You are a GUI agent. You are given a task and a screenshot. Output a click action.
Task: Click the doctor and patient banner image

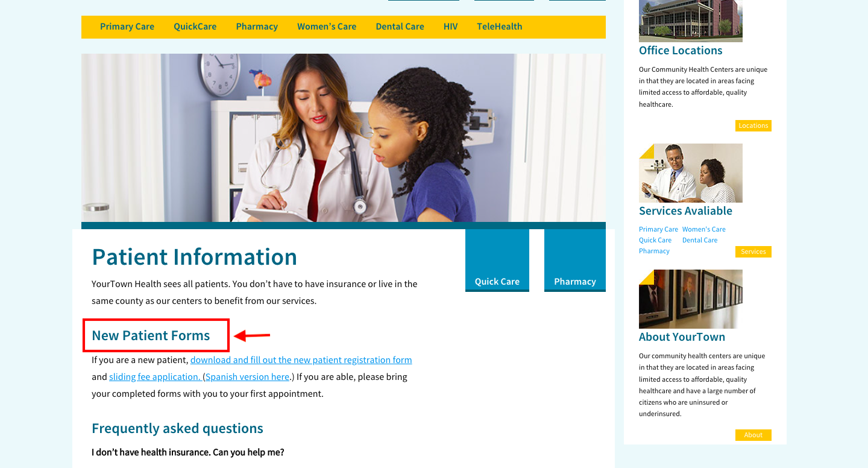coord(344,138)
